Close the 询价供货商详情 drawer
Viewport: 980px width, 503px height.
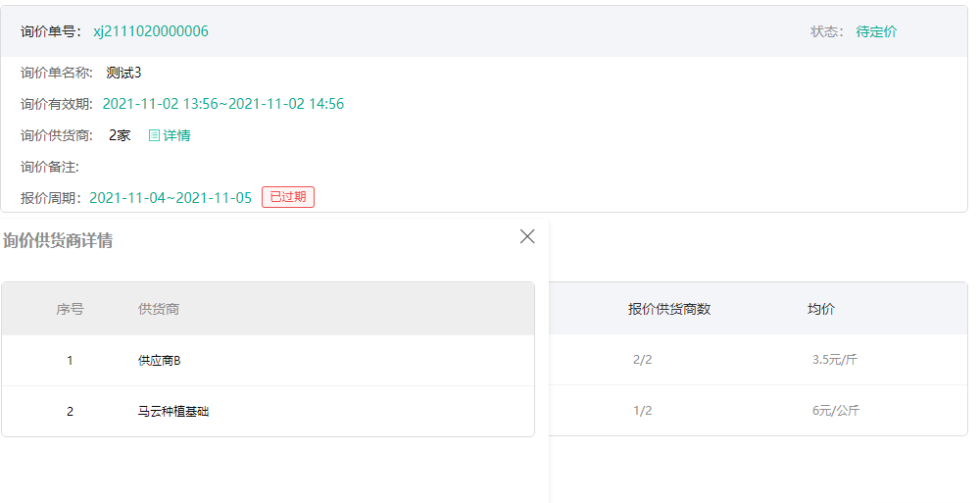[x=527, y=236]
